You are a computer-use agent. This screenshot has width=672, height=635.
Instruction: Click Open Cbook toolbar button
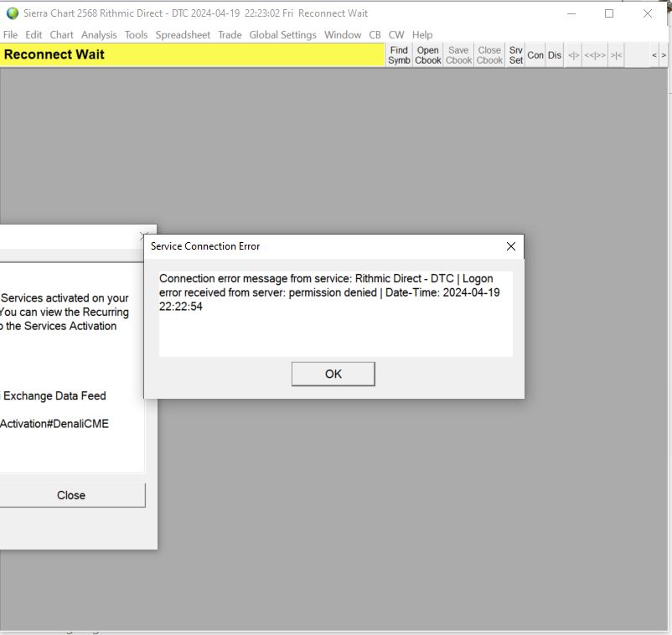[x=427, y=55]
